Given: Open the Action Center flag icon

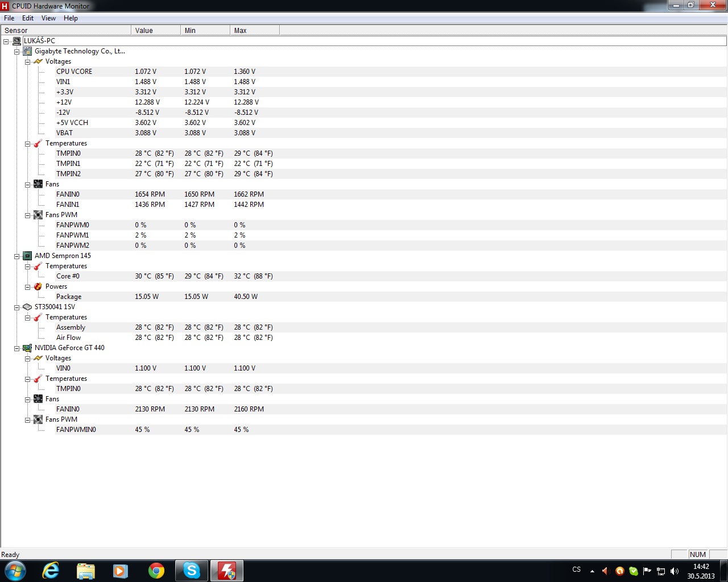Looking at the screenshot, I should tap(647, 571).
